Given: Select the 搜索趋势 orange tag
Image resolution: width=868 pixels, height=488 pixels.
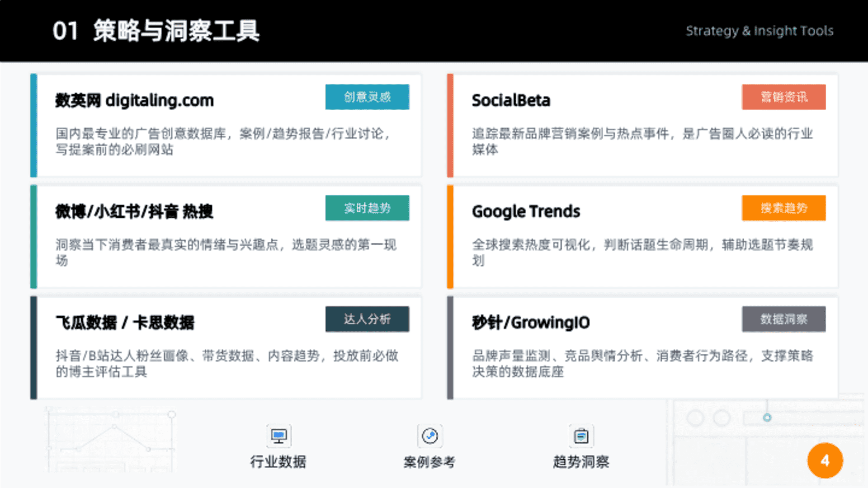Looking at the screenshot, I should click(x=783, y=208).
